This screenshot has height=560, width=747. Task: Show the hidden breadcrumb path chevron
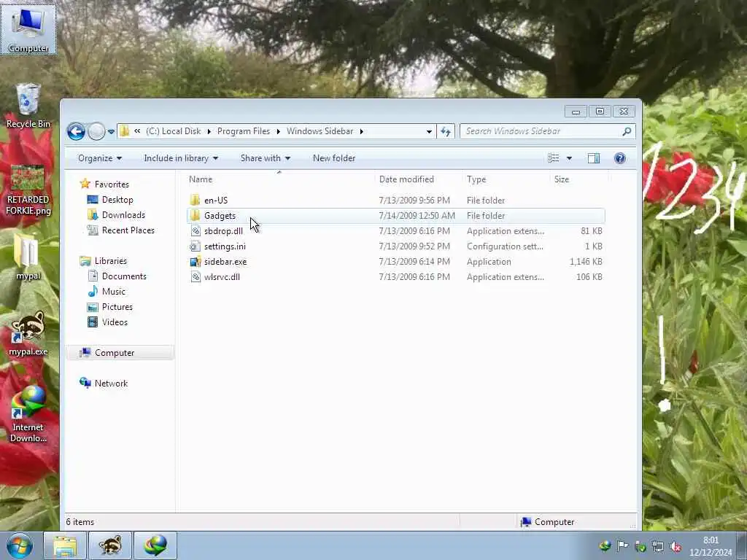tap(137, 131)
